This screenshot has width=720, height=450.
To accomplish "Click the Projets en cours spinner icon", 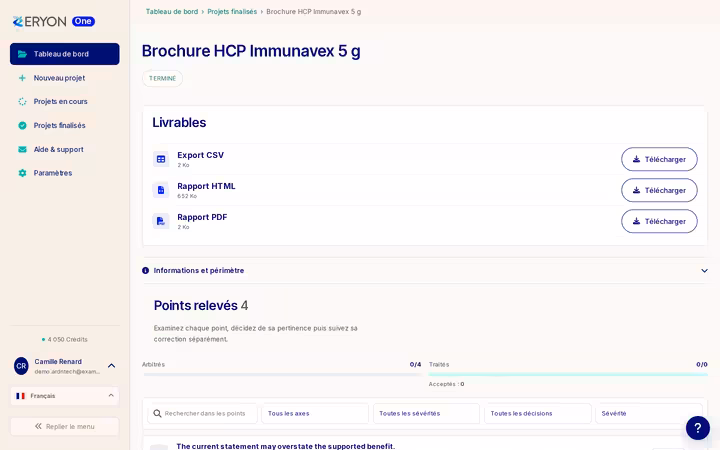I will coord(22,101).
